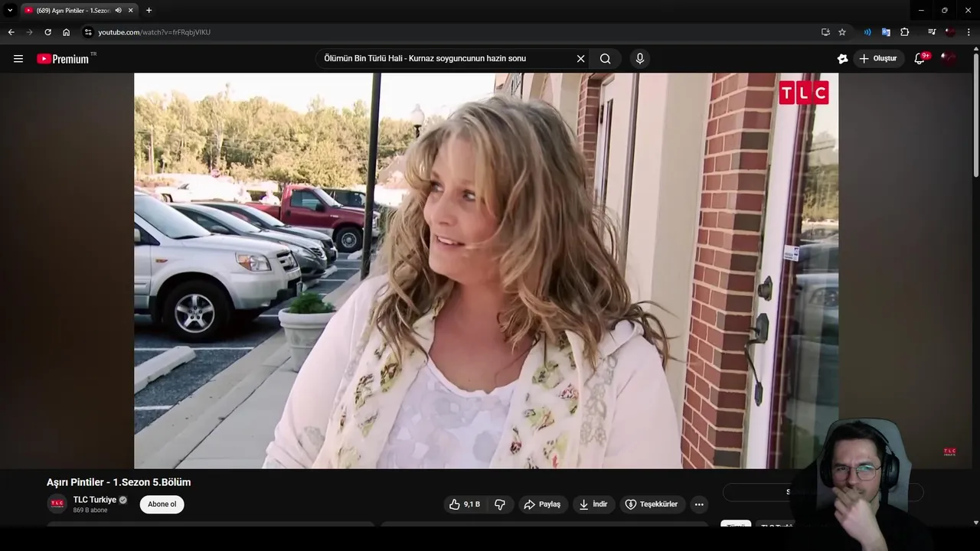Close the Aşırı Pintiler tab
The image size is (980, 551).
[x=130, y=10]
